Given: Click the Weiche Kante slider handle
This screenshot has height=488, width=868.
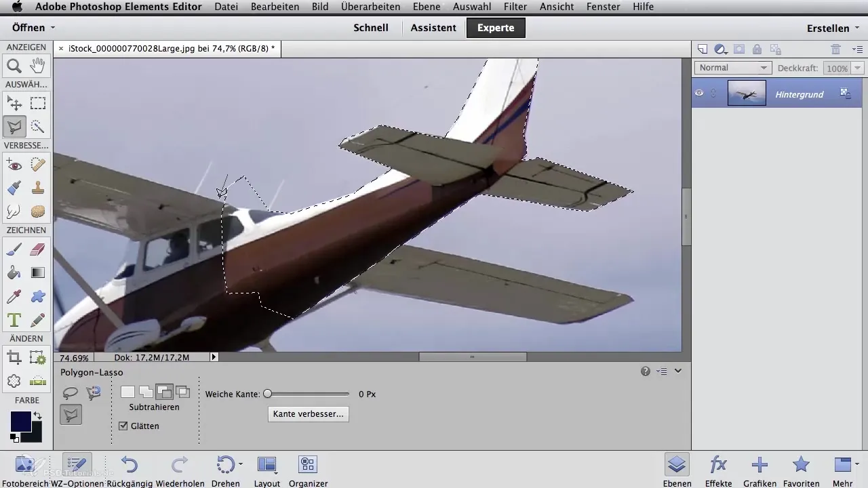Looking at the screenshot, I should coord(267,394).
